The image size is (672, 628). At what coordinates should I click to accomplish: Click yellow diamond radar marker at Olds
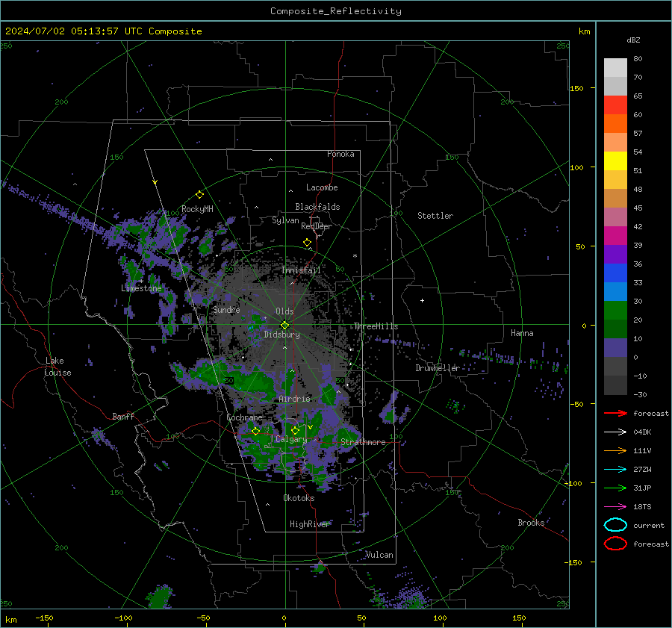[x=284, y=325]
